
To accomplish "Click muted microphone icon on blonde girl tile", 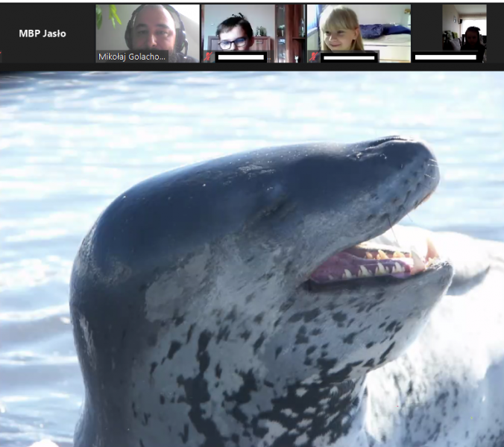I will (314, 57).
